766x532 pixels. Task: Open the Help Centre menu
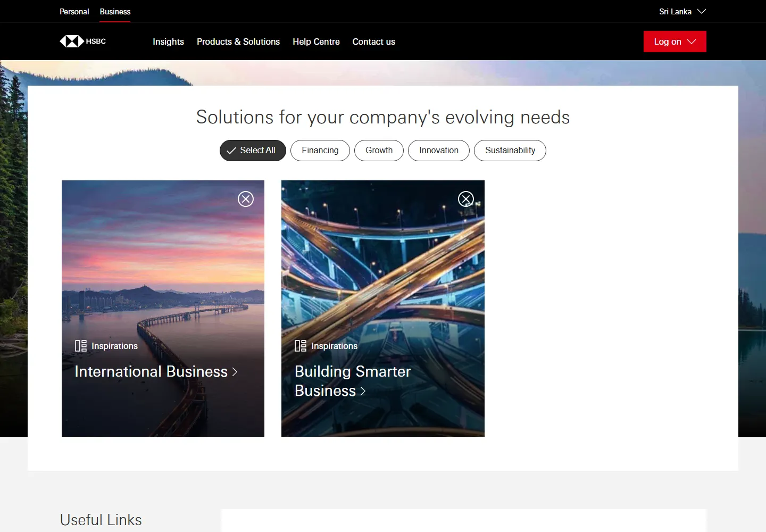pyautogui.click(x=316, y=41)
